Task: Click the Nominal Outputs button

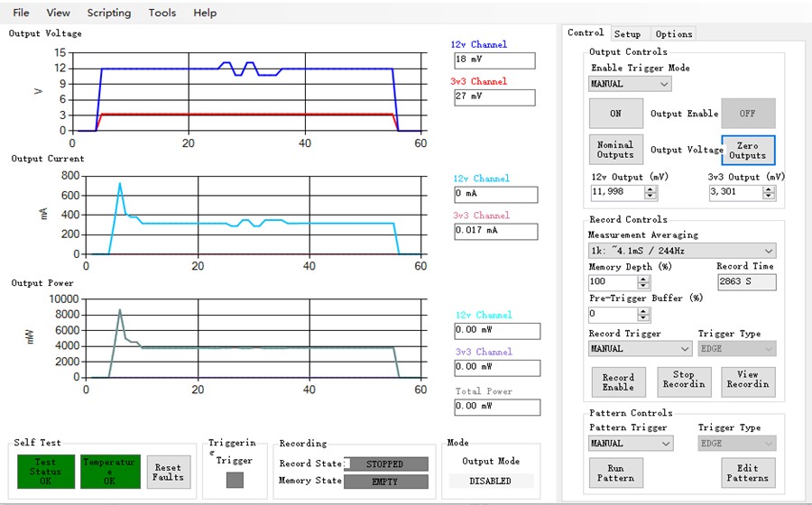Action: (615, 150)
